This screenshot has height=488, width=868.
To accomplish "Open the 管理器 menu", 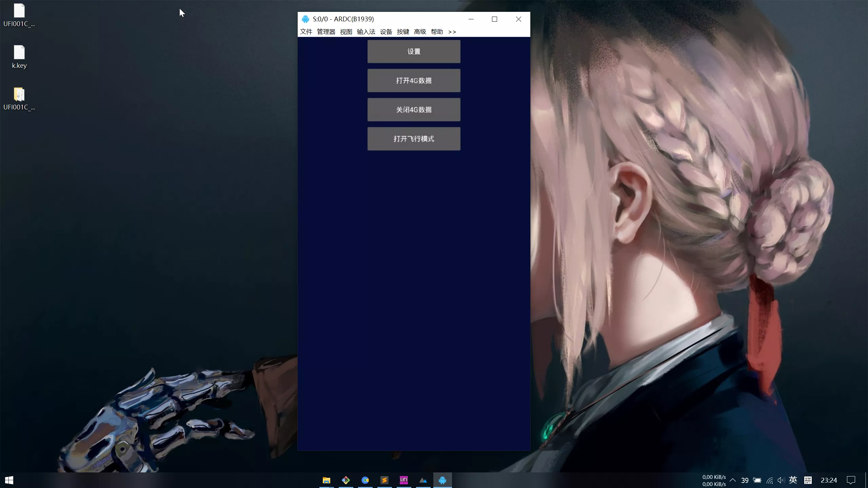I will (326, 32).
